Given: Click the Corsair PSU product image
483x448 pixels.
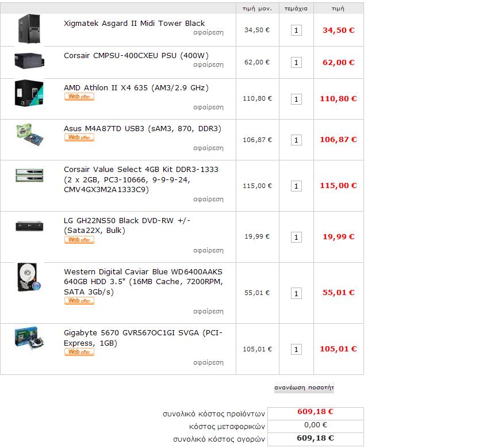Looking at the screenshot, I should 29,61.
